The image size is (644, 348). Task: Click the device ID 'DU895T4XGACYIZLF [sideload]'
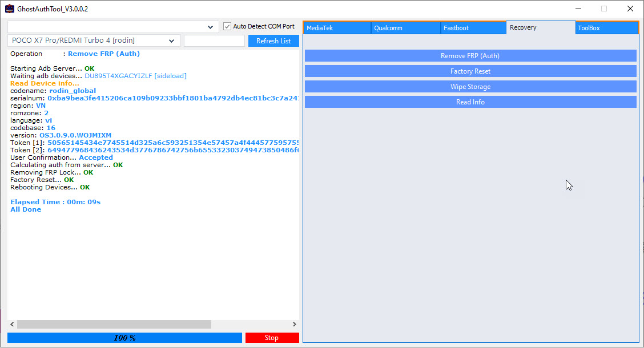pyautogui.click(x=135, y=76)
